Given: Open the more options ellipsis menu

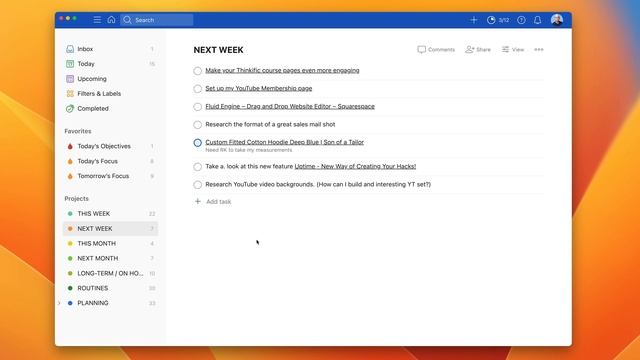Looking at the screenshot, I should coord(539,49).
